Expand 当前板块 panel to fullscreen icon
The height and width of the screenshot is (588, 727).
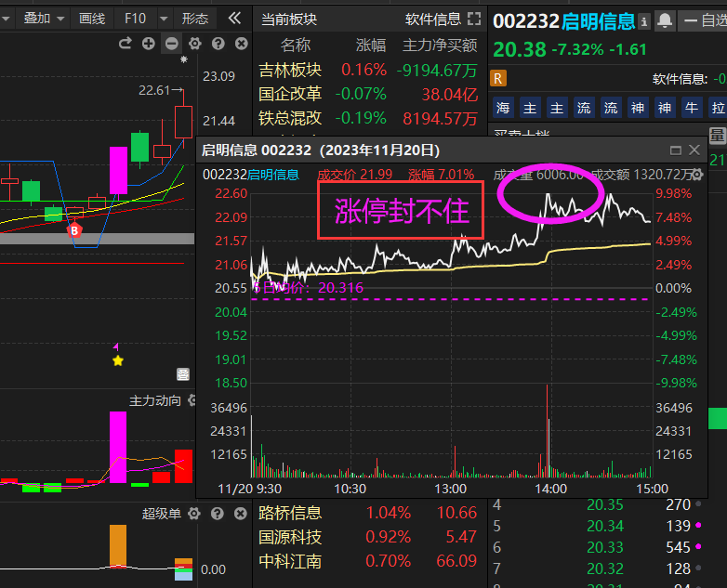[474, 19]
